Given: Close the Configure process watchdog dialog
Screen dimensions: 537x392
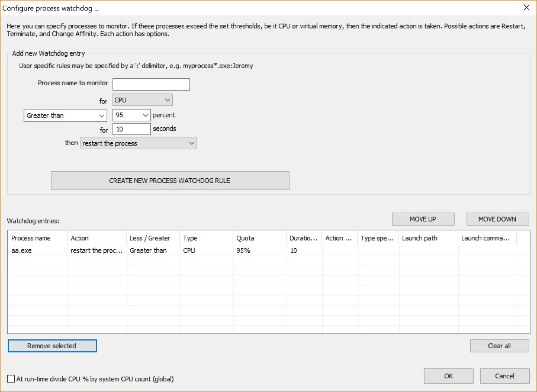Looking at the screenshot, I should click(526, 8).
